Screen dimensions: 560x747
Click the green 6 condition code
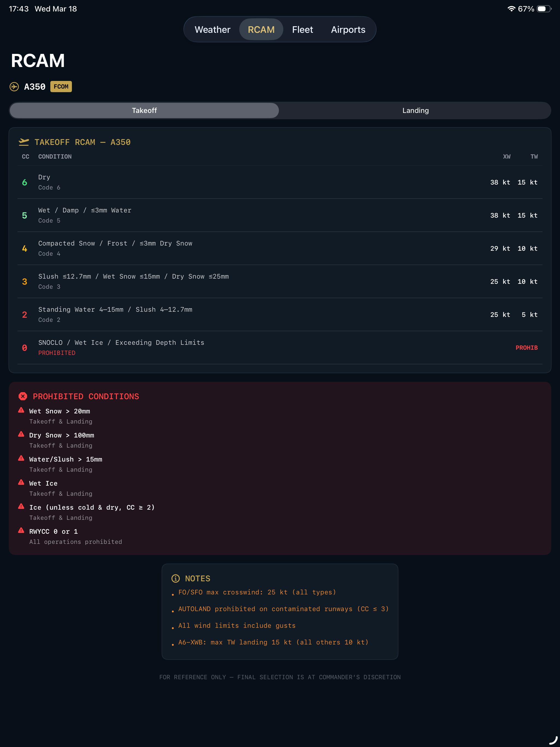(x=25, y=182)
